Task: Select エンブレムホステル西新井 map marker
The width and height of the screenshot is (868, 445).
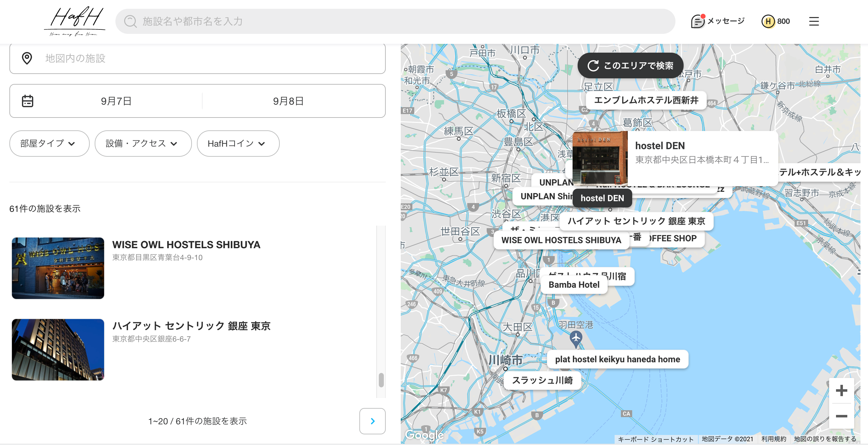Action: [x=646, y=100]
